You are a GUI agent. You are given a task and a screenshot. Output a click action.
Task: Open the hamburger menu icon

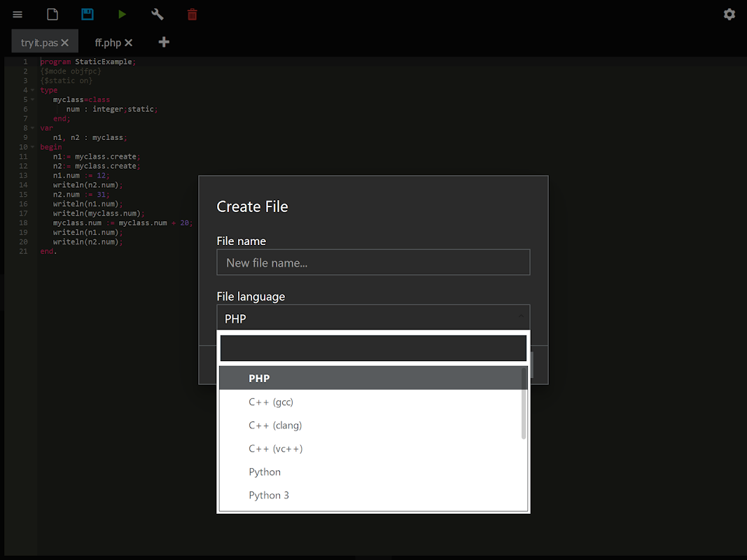tap(18, 15)
